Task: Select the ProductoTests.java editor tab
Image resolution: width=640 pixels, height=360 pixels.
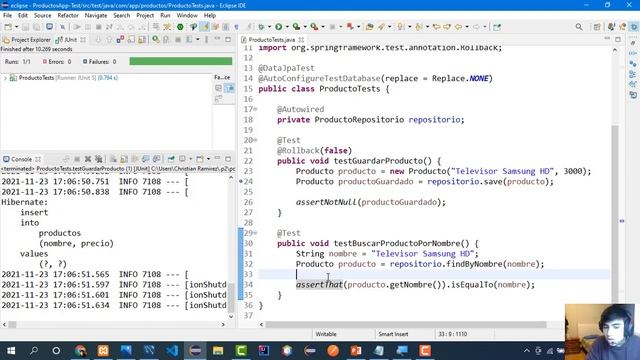Action: [x=271, y=40]
